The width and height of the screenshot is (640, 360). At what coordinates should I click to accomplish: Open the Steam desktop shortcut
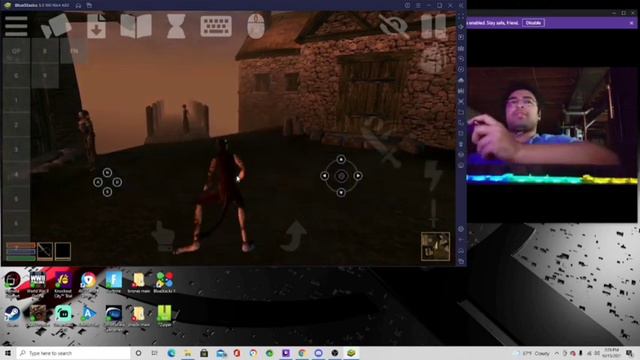(x=12, y=316)
